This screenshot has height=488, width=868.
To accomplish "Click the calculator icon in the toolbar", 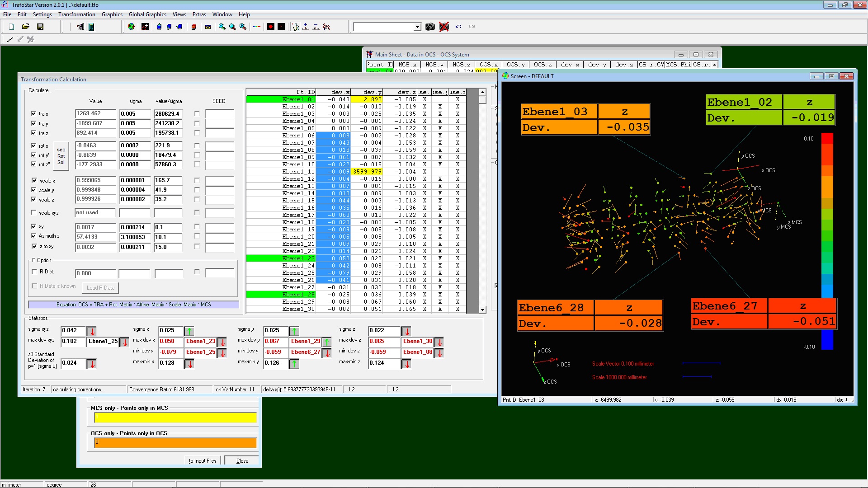I will pyautogui.click(x=91, y=27).
